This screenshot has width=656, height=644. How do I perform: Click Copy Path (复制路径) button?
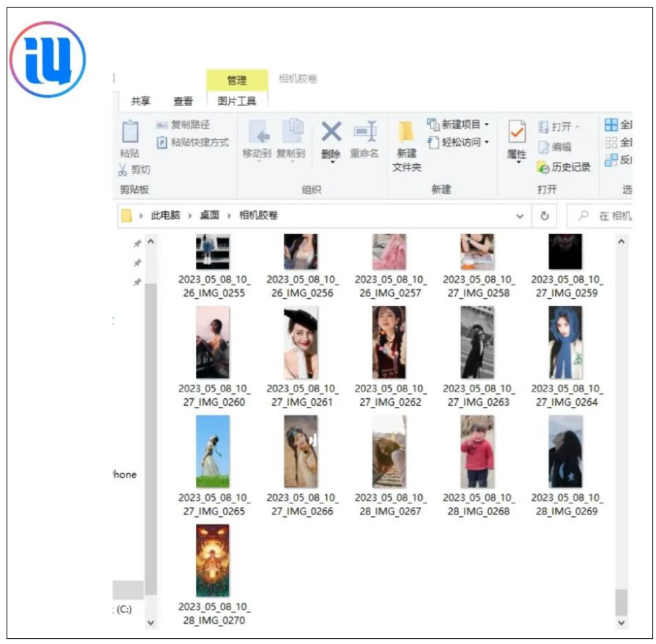point(183,124)
